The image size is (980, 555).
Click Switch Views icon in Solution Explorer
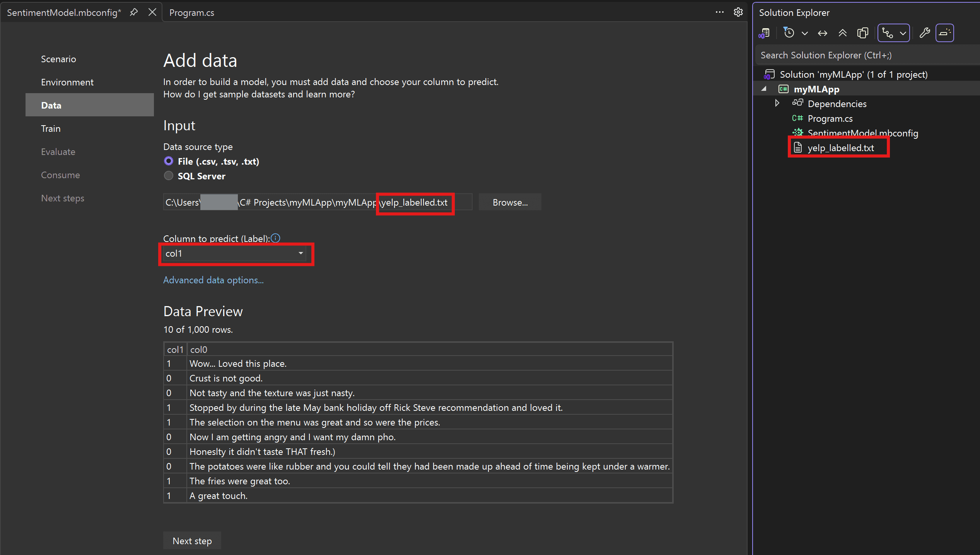pyautogui.click(x=764, y=33)
